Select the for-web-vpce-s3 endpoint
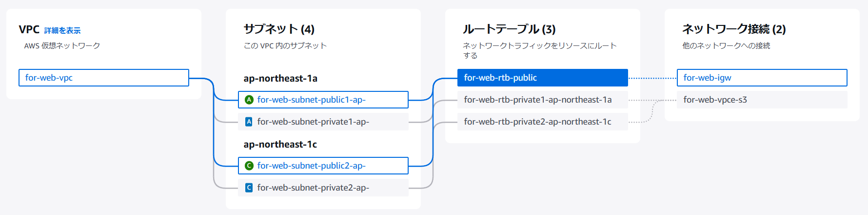The width and height of the screenshot is (868, 215). pos(762,100)
